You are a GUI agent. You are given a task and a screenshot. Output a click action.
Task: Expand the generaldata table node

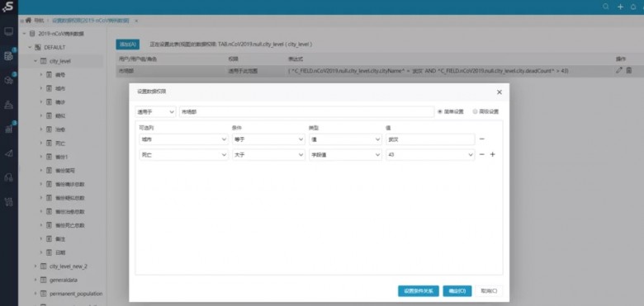36,280
